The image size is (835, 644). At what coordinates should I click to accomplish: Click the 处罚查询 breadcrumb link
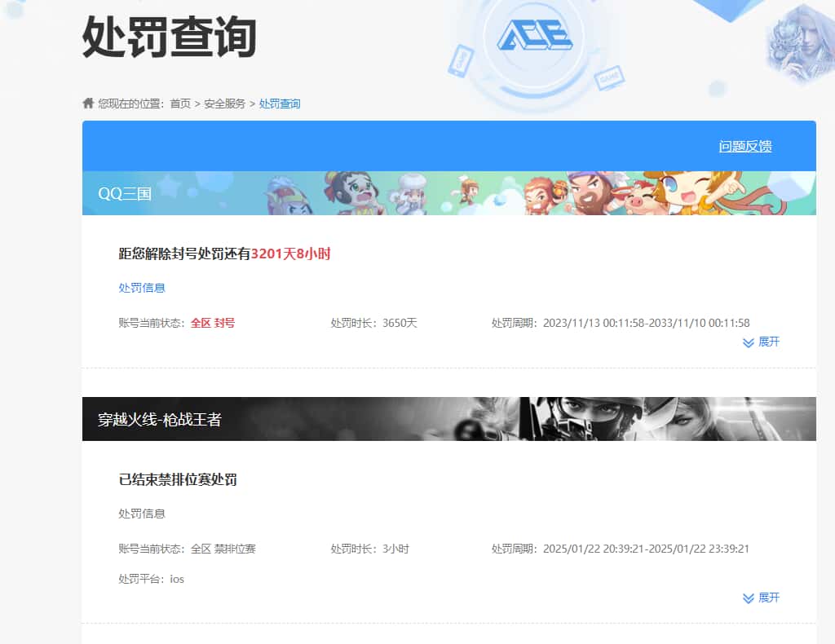click(x=280, y=104)
